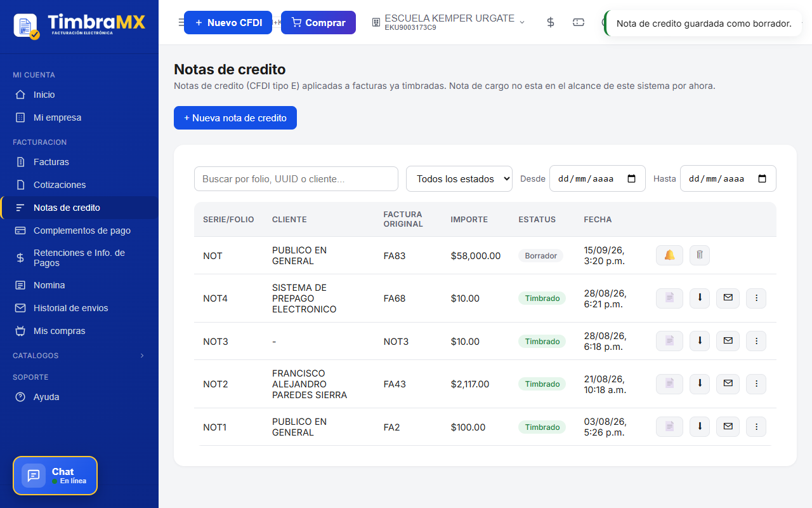The image size is (812, 508).
Task: Email the NOT3 credit note
Action: click(x=728, y=341)
